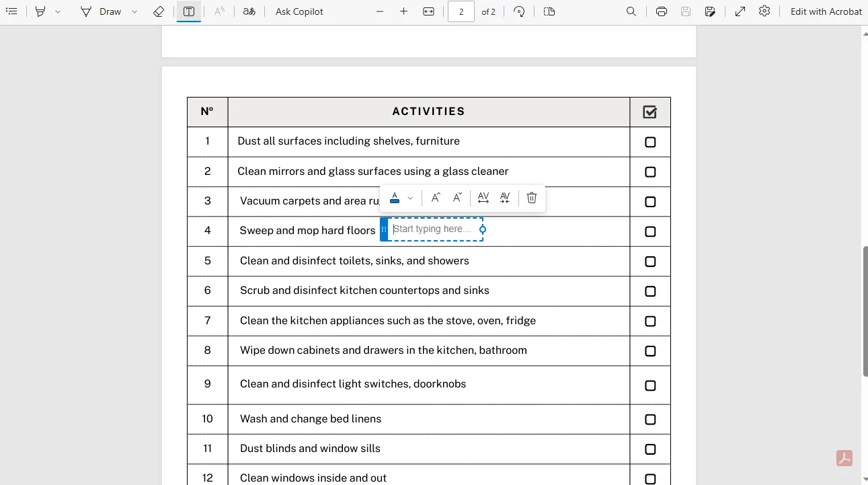Print the PDF document
This screenshot has height=485, width=868.
coord(662,11)
